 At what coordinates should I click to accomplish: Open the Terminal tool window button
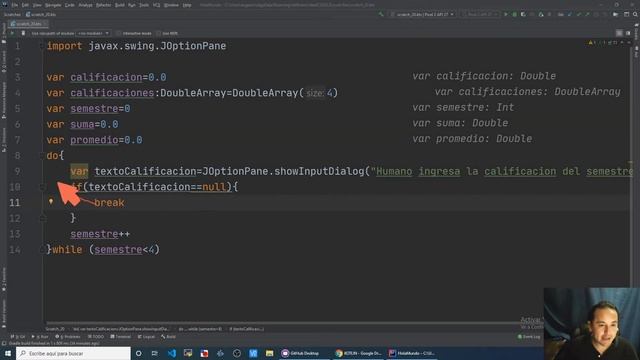[x=120, y=337]
